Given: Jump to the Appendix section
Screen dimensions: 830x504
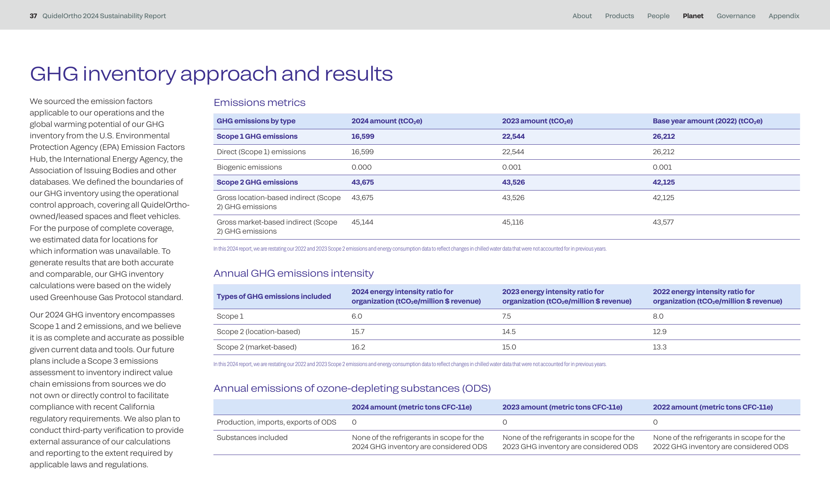Looking at the screenshot, I should (784, 16).
